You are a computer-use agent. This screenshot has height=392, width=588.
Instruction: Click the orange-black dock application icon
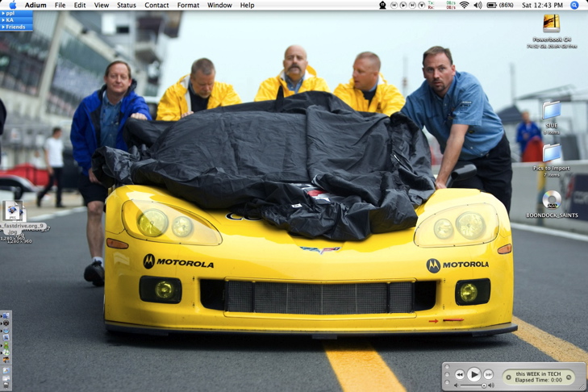(x=6, y=360)
